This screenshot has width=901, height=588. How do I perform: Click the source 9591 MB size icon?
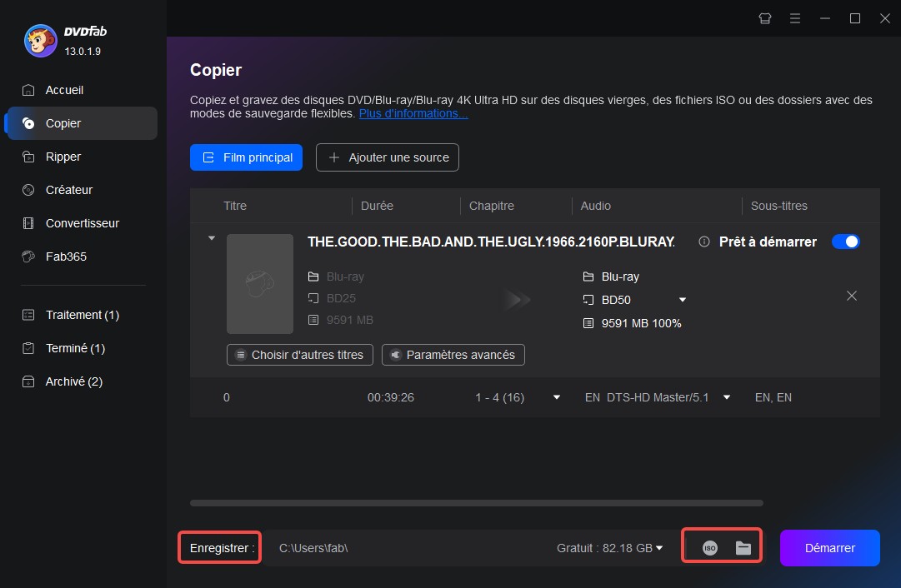(313, 320)
